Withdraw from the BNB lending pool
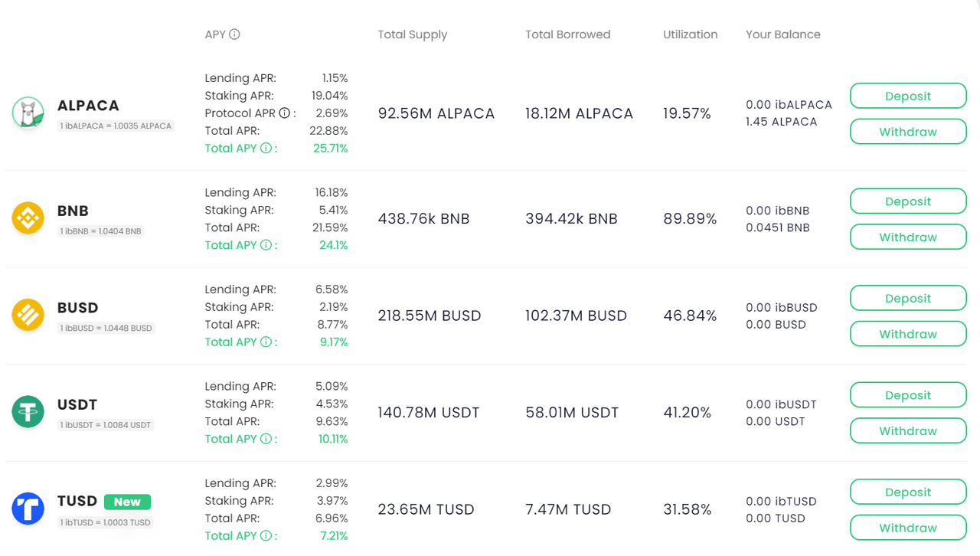 pos(908,237)
